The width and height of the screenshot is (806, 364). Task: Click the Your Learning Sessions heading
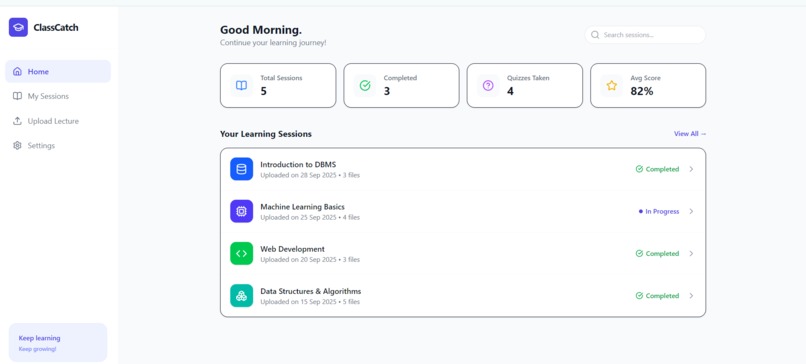(x=266, y=134)
